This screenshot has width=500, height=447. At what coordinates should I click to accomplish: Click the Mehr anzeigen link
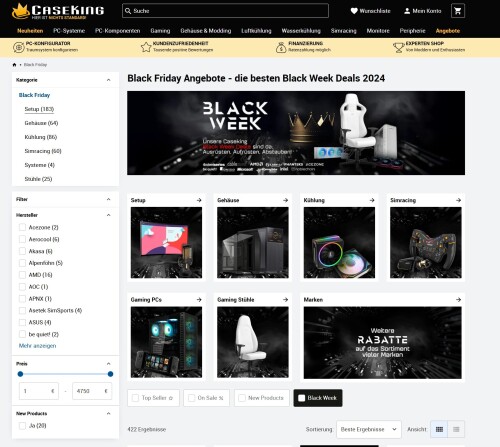(37, 346)
